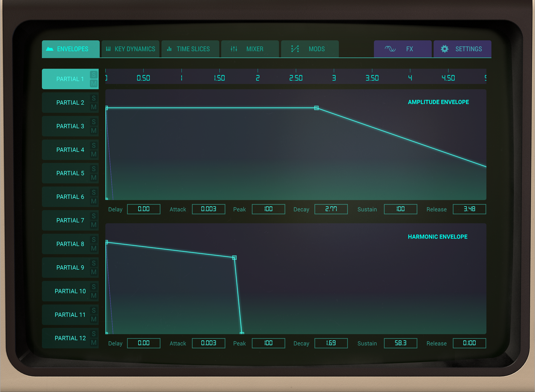Mute Partial 2 with its M toggle
This screenshot has height=392, width=535.
tap(93, 107)
